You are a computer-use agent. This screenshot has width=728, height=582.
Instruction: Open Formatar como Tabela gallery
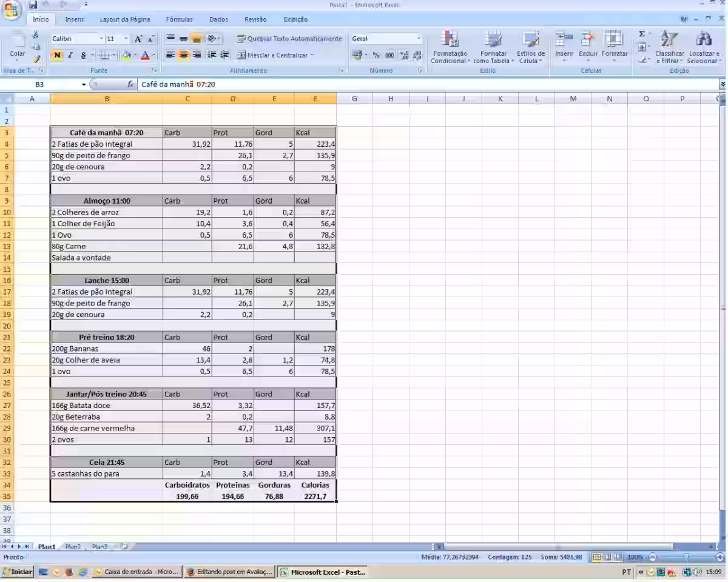pyautogui.click(x=493, y=47)
